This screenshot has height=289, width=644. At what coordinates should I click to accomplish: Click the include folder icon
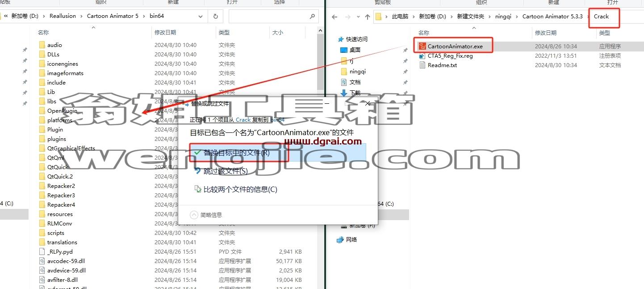(x=42, y=82)
